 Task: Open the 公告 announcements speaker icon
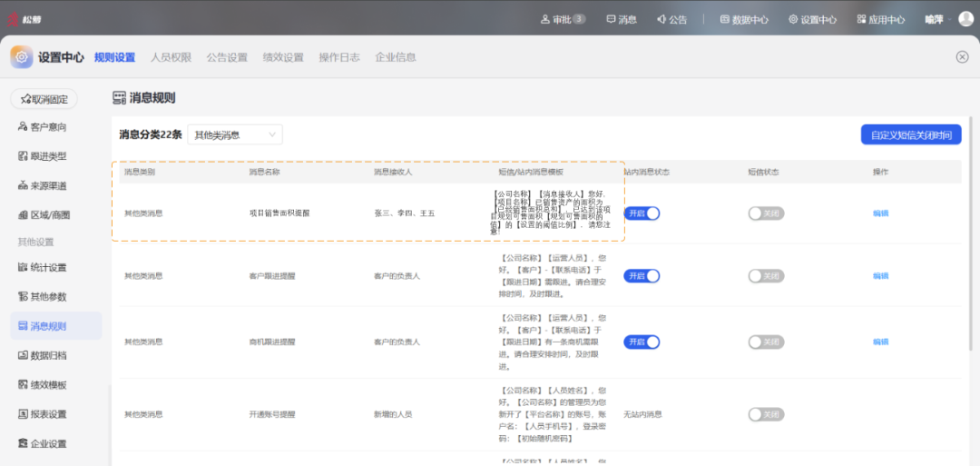coord(661,19)
